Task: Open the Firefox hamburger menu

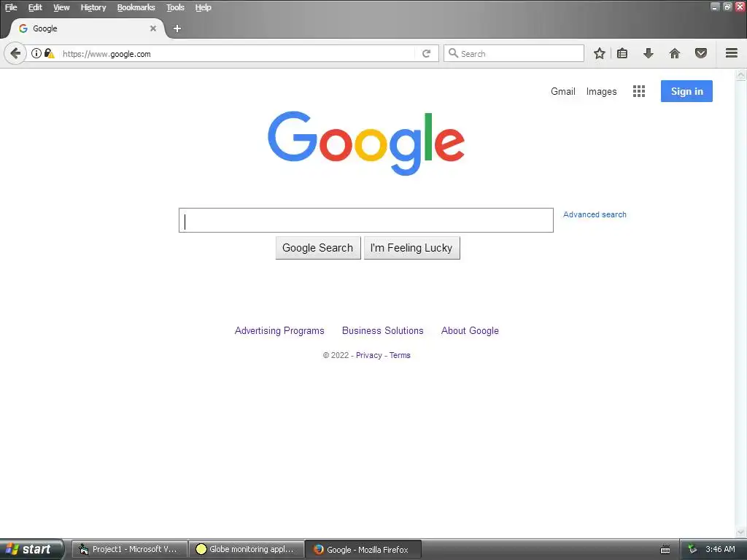Action: [732, 53]
